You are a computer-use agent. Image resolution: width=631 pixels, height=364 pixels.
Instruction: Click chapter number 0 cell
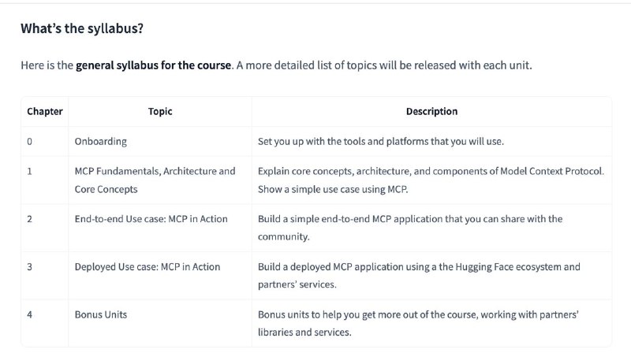45,141
